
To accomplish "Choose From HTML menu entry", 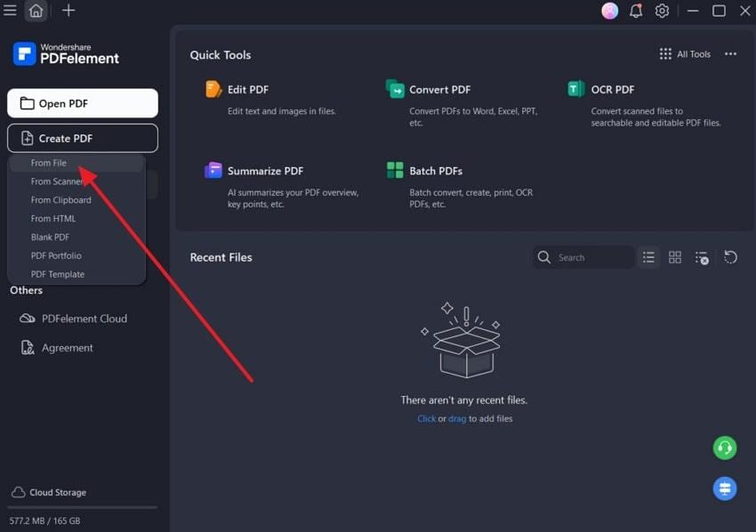I will [x=76, y=219].
